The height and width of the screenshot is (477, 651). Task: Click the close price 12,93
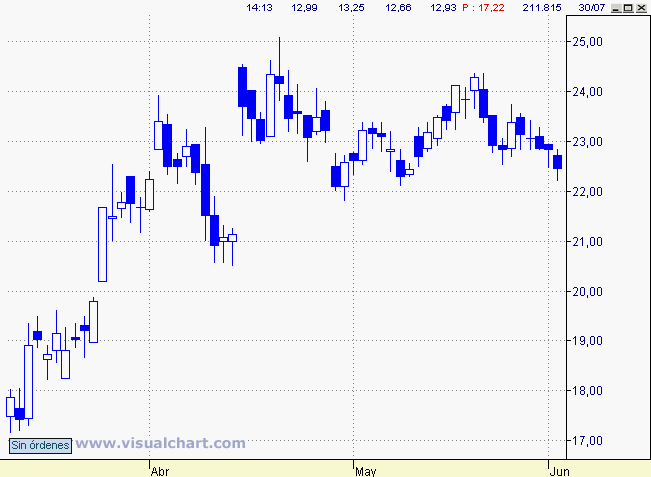point(443,7)
